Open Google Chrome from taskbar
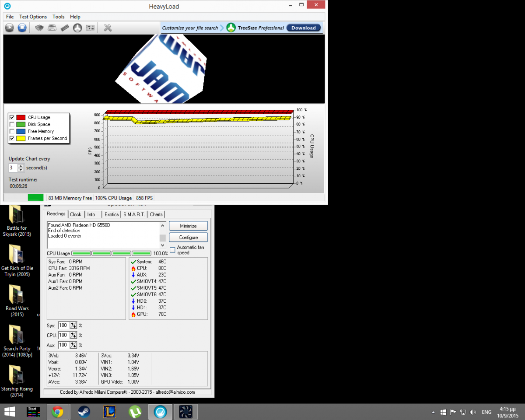This screenshot has width=525, height=420. [x=57, y=412]
